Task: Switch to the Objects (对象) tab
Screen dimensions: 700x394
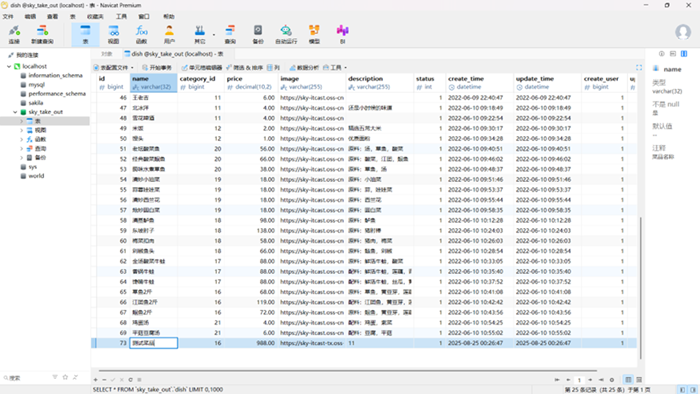Action: (x=106, y=54)
